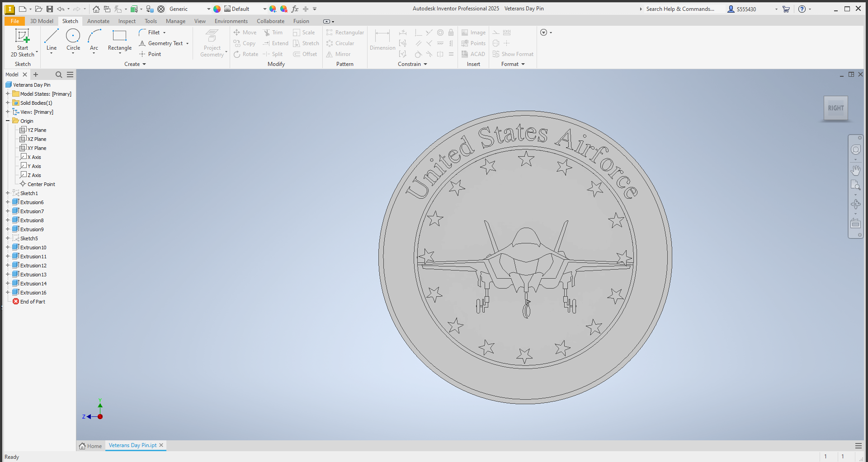This screenshot has height=462, width=868.
Task: Click the Project Geometry tool
Action: [x=212, y=43]
